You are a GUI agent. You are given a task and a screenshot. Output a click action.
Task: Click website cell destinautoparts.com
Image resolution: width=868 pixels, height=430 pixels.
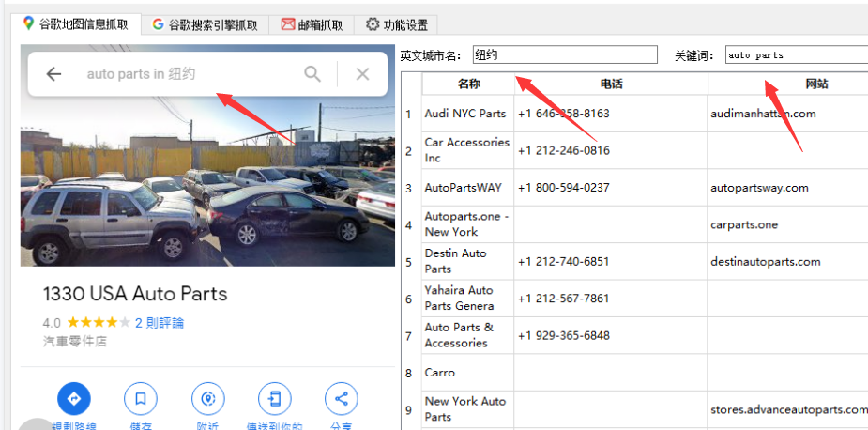point(787,262)
